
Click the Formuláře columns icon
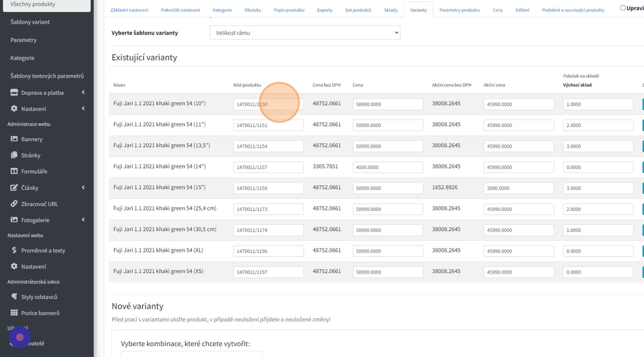coord(14,171)
